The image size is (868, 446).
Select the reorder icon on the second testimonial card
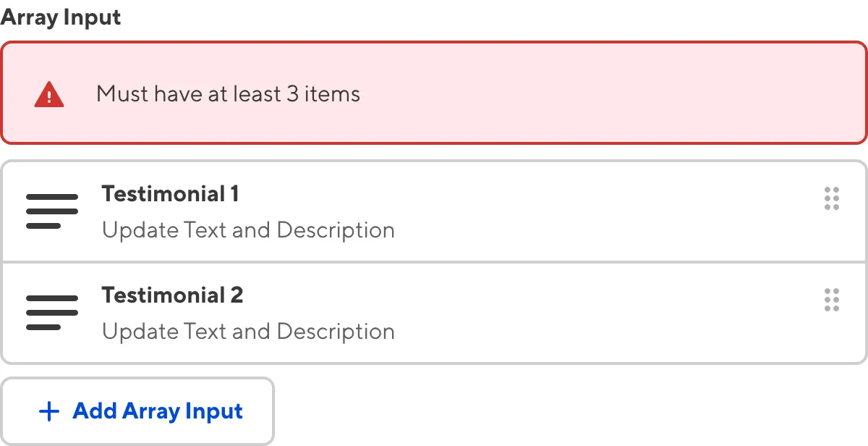coord(832,300)
